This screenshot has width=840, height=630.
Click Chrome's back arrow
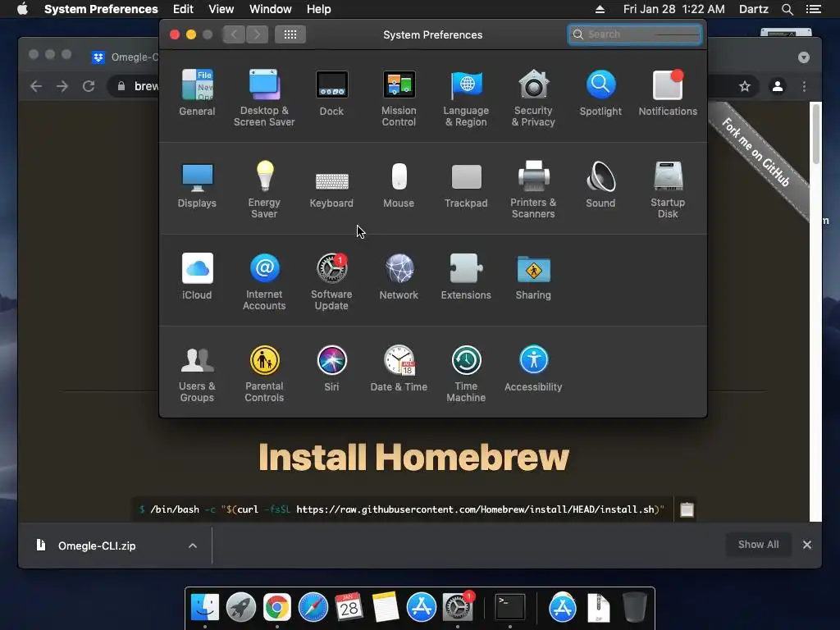[x=36, y=86]
